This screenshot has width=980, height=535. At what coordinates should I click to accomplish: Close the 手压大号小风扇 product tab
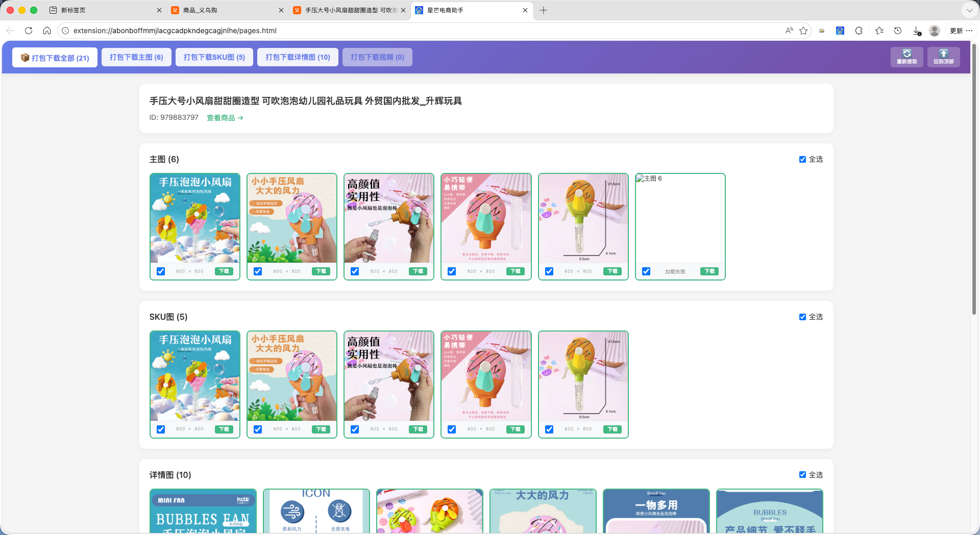pos(403,10)
